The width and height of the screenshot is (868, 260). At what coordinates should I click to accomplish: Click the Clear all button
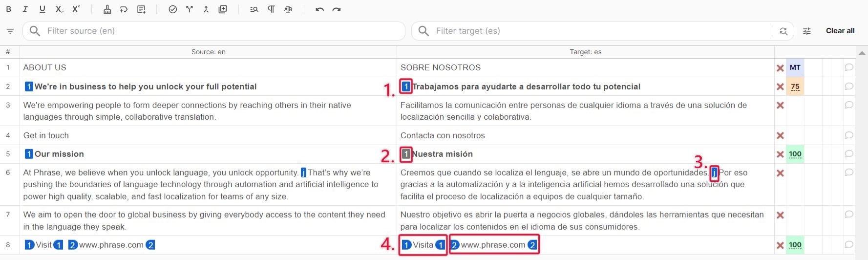(840, 31)
